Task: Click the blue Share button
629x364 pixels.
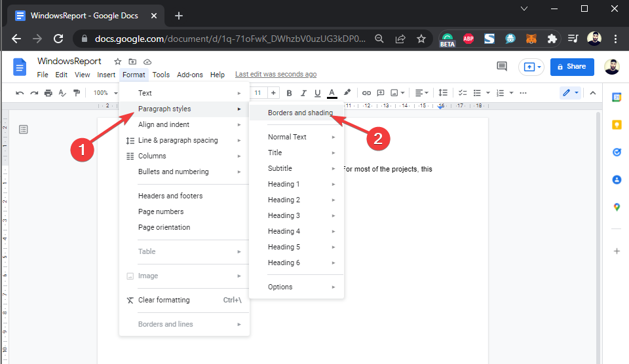Action: click(572, 67)
